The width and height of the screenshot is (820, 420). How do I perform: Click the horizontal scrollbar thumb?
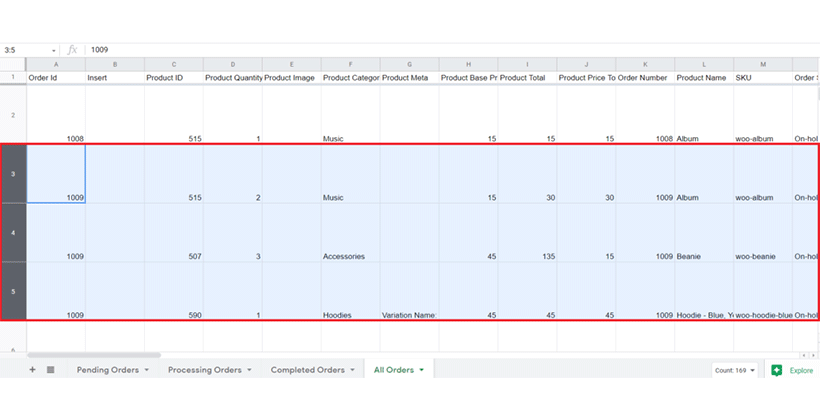(x=93, y=355)
